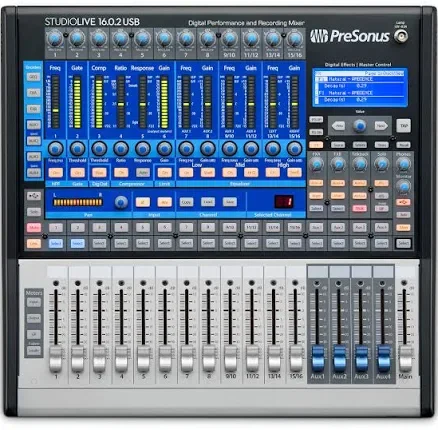This screenshot has width=438, height=430.
Task: Click the TAP tempo button
Action: point(404,126)
